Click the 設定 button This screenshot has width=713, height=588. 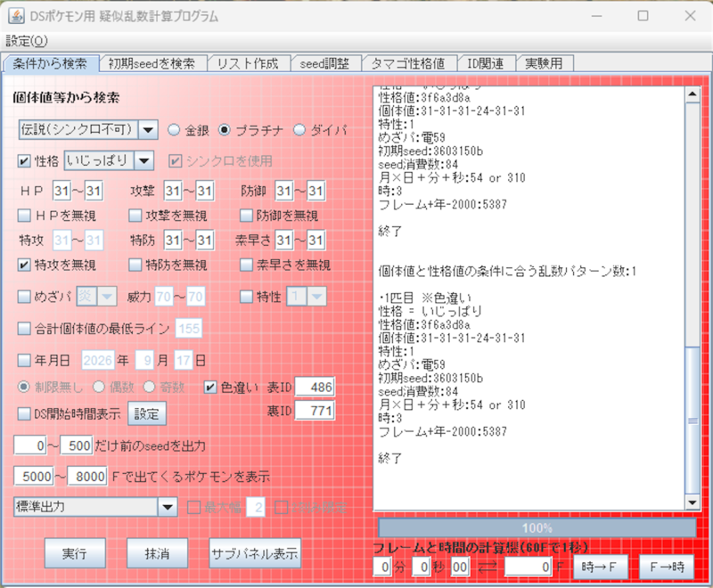146,414
